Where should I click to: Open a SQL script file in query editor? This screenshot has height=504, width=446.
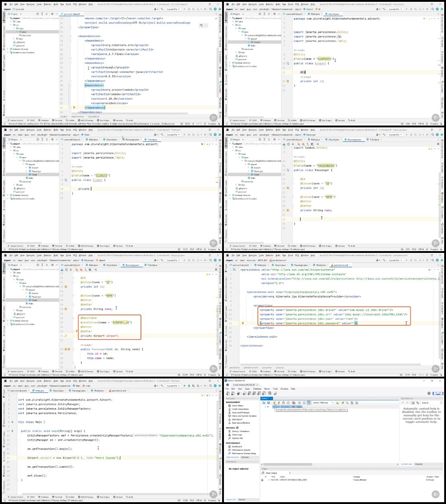[x=264, y=403]
